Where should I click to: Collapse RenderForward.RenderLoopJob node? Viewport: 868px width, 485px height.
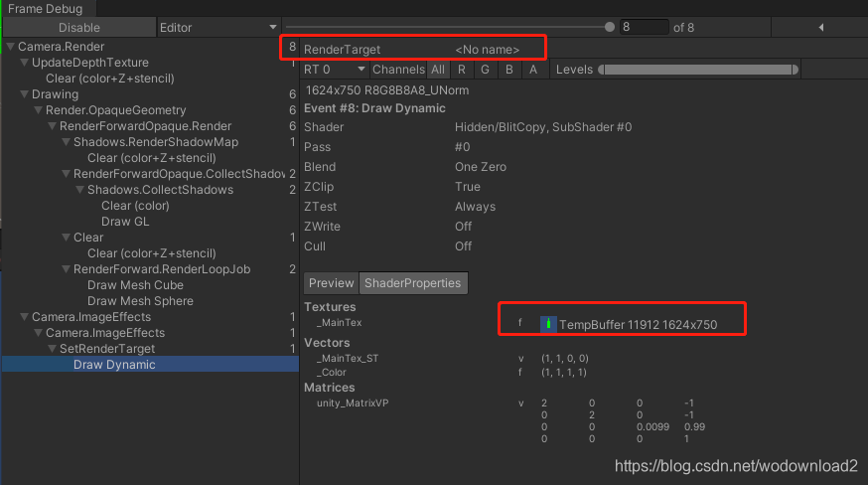tap(66, 269)
